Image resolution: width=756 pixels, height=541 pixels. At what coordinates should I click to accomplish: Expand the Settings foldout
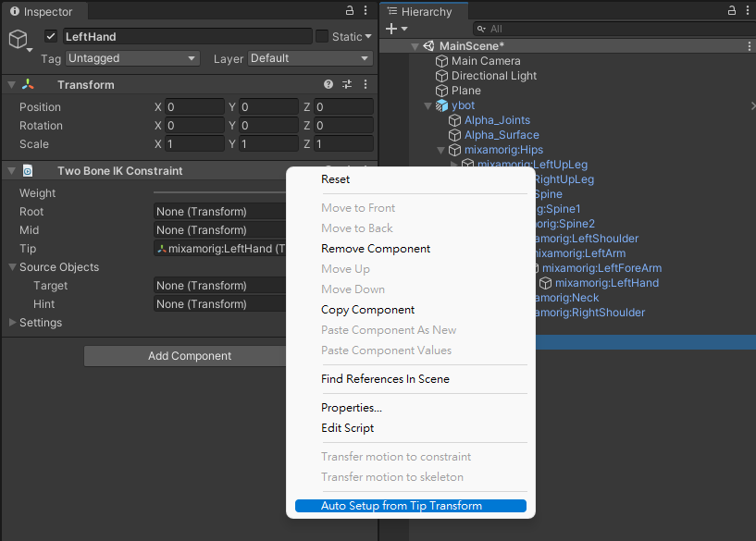coord(13,322)
